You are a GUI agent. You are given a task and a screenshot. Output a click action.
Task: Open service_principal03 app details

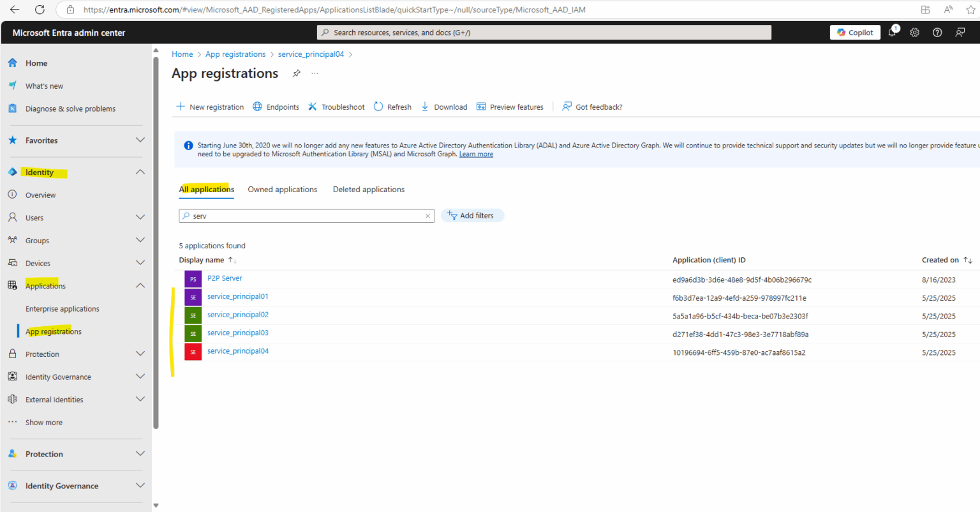(237, 333)
